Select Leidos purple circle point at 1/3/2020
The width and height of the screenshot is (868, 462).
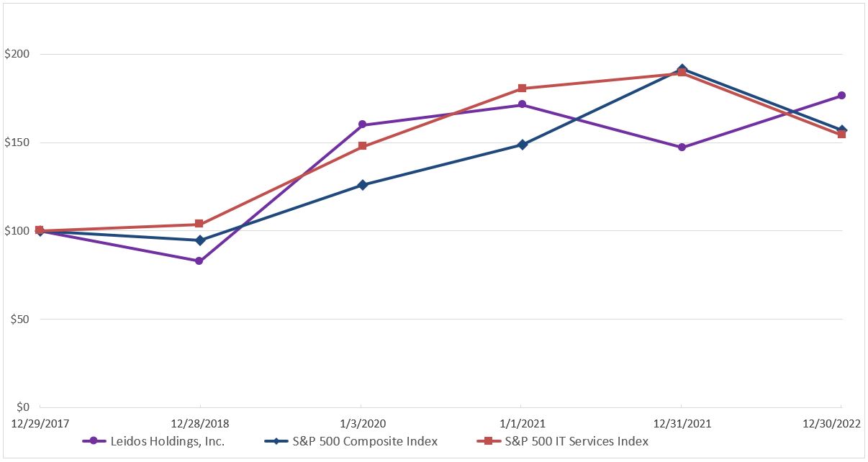pos(362,124)
